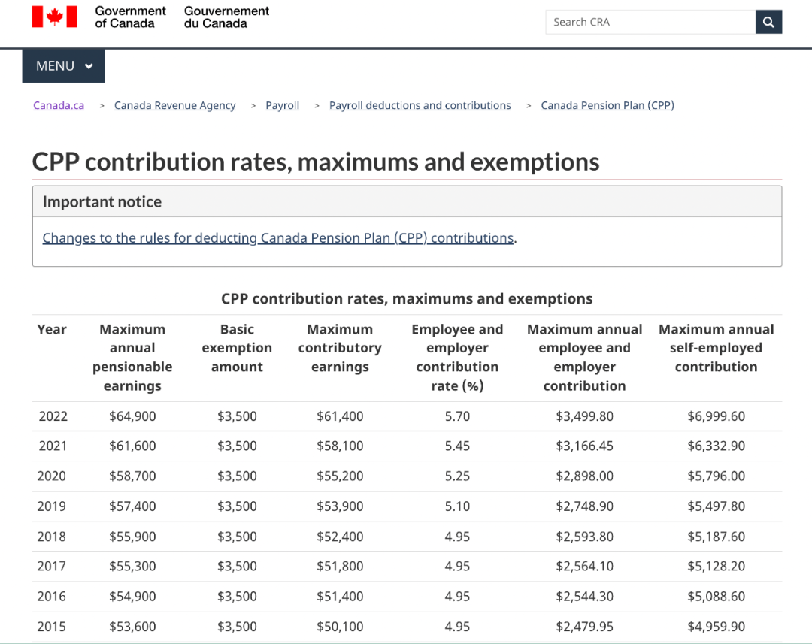Select the 2018 year cell
The height and width of the screenshot is (644, 812).
pos(52,537)
